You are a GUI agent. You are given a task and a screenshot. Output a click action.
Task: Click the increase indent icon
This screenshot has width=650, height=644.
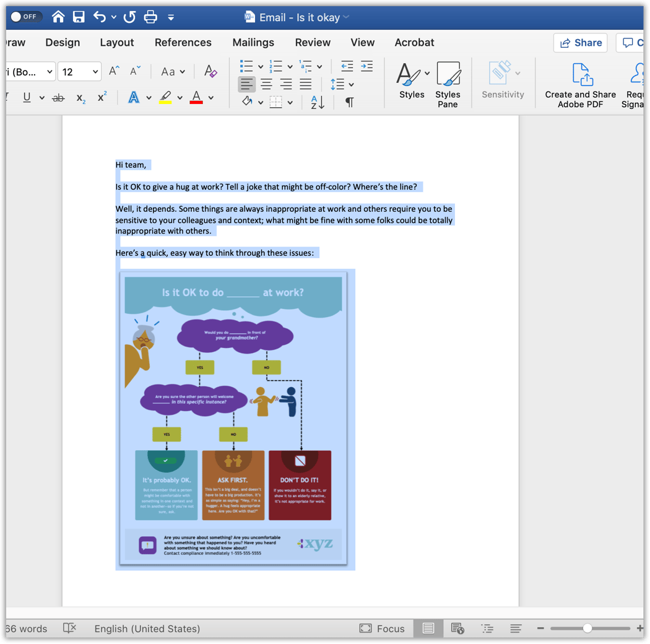367,66
